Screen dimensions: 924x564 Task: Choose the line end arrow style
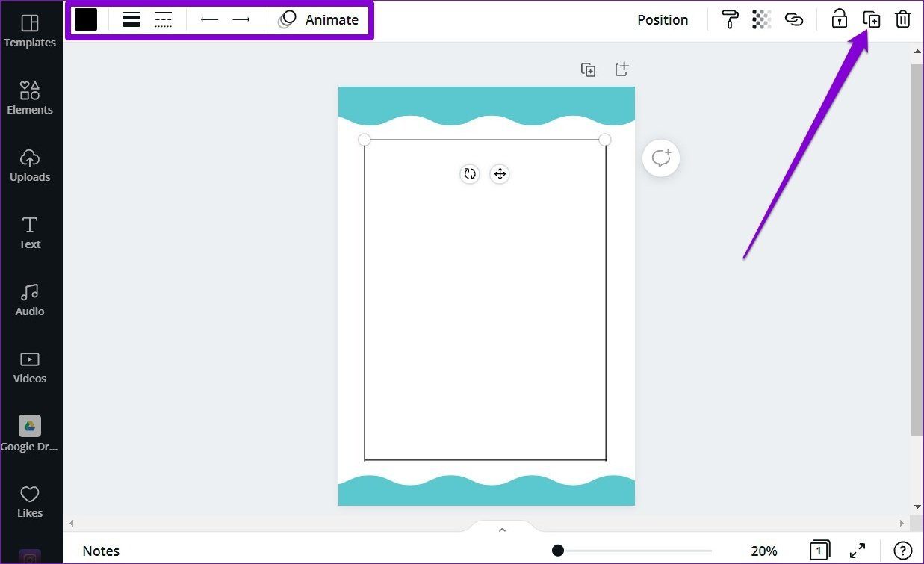pyautogui.click(x=241, y=19)
